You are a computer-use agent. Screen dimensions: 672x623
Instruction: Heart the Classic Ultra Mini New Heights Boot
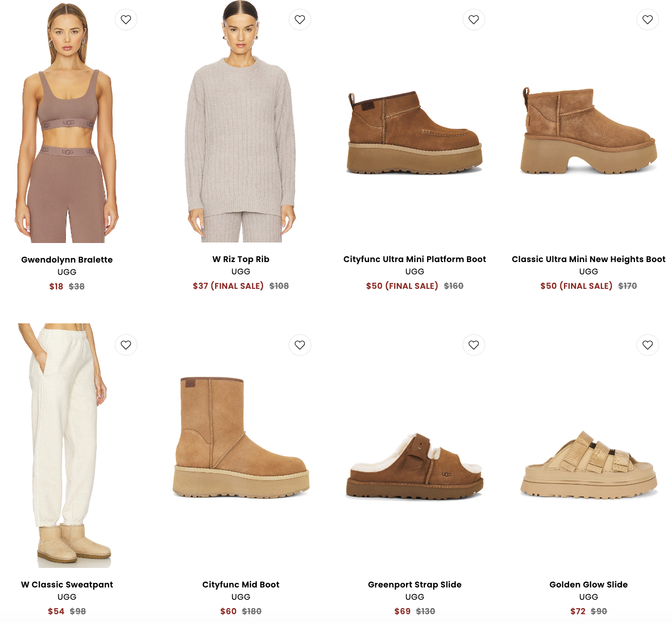648,20
